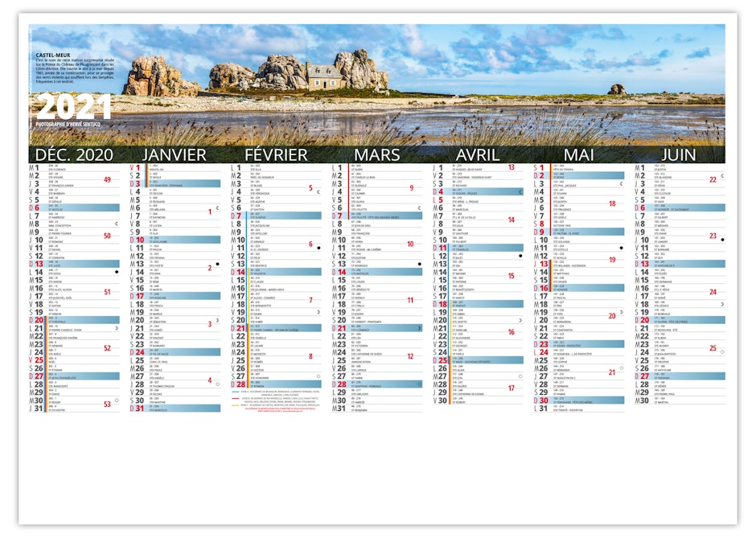Select D 14 in the Février column
756x538 pixels.
point(276,272)
